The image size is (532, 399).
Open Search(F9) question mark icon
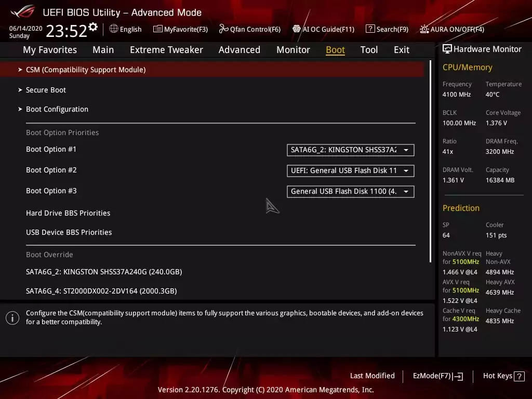(x=370, y=29)
